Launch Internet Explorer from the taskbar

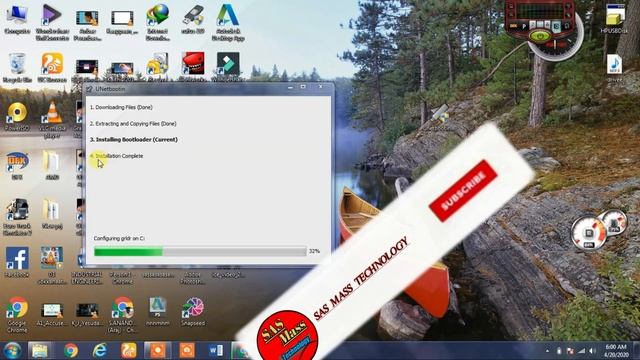(x=100, y=350)
